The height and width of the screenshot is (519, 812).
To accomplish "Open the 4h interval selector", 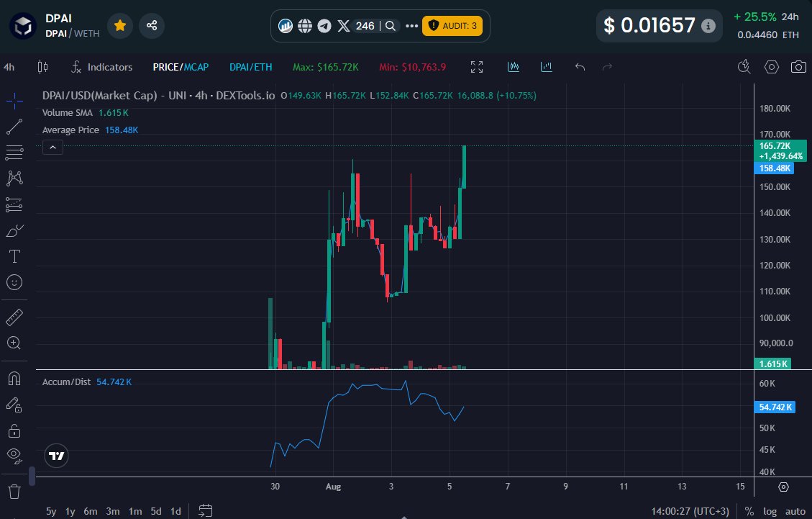I will (x=9, y=67).
